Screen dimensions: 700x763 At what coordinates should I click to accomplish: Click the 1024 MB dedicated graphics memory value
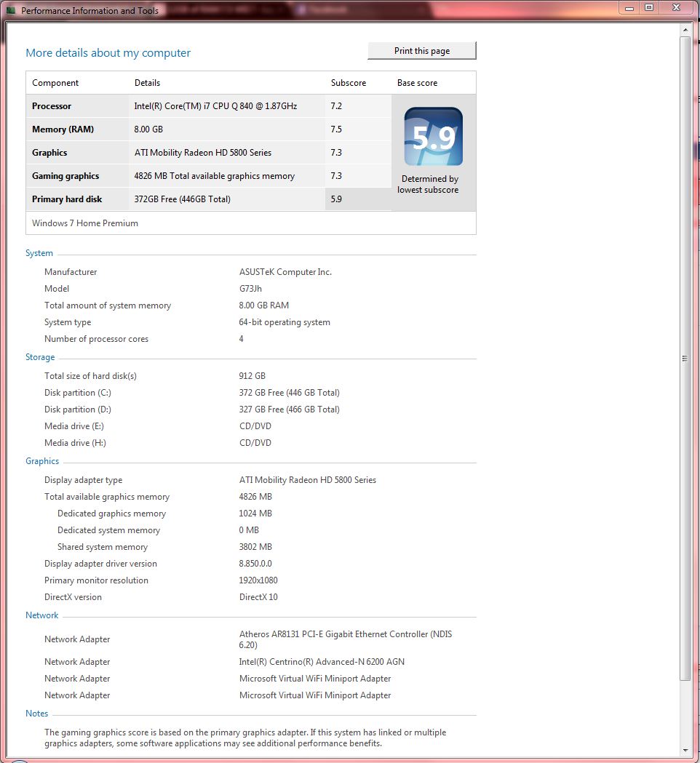(255, 514)
